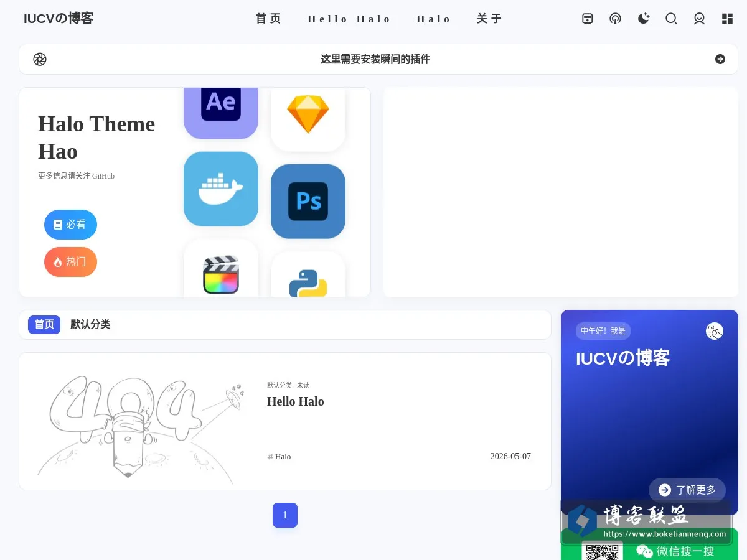Screen dimensions: 747x560
Task: Select the 首页 category tab
Action: 44,325
